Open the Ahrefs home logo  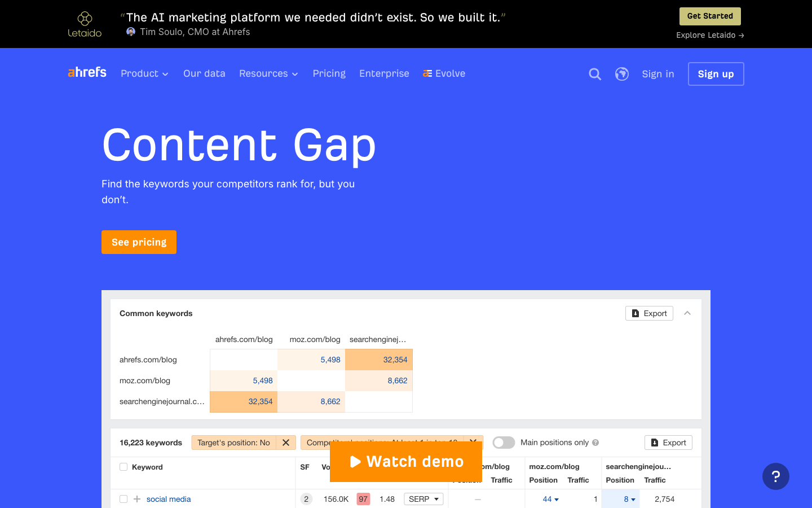coord(87,73)
